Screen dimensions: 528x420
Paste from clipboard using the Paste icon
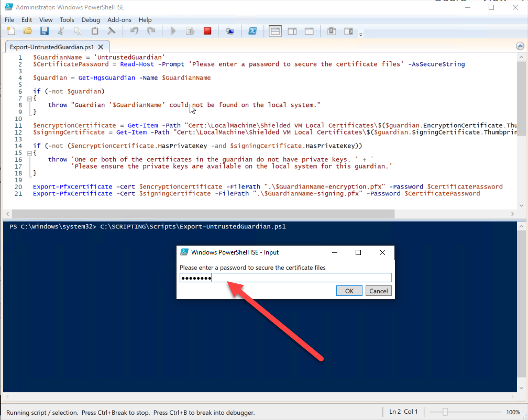pyautogui.click(x=95, y=31)
